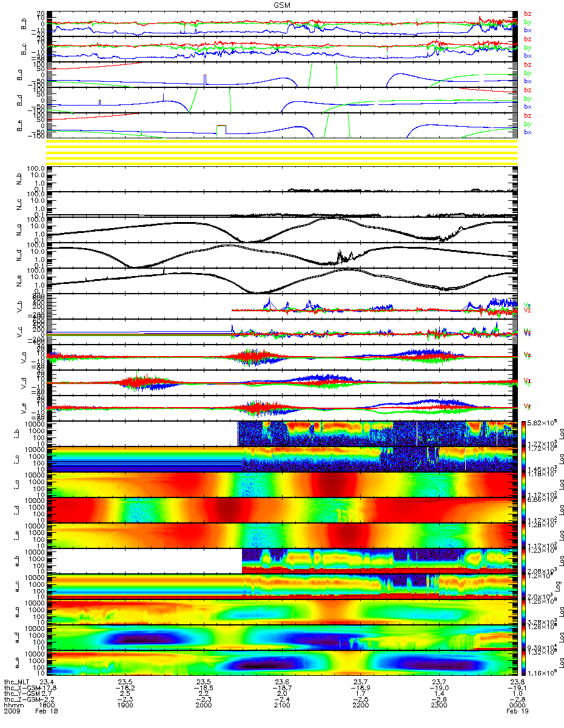Screen dimensions: 564x728
Task: Click the -2.6 Z-GSM value
Action: tap(438, 699)
